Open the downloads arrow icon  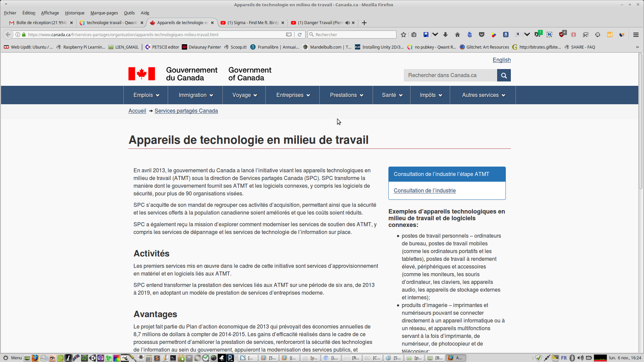tap(445, 35)
